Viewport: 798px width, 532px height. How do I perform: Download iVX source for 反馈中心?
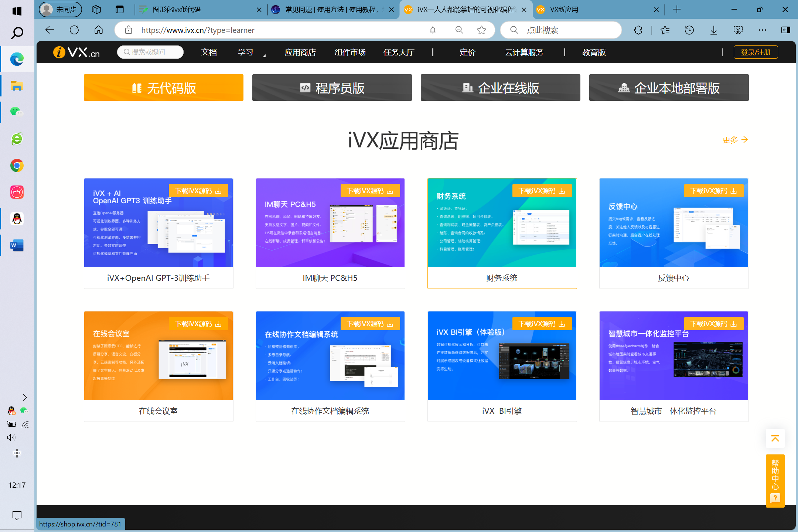714,191
